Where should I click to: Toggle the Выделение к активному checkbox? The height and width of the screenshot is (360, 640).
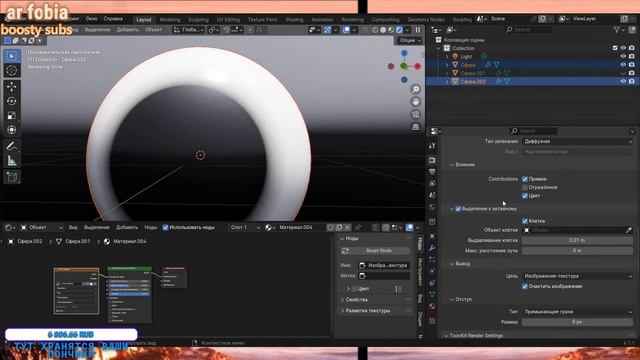tap(458, 209)
